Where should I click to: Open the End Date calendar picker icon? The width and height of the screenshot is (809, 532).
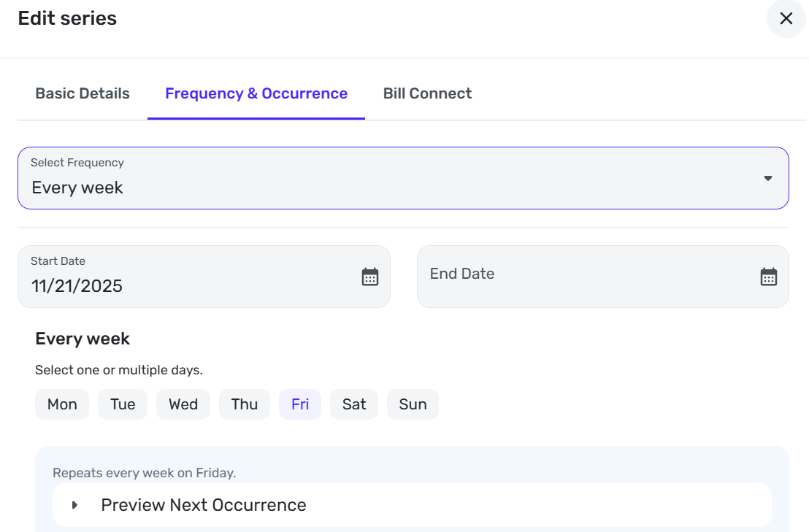point(769,277)
